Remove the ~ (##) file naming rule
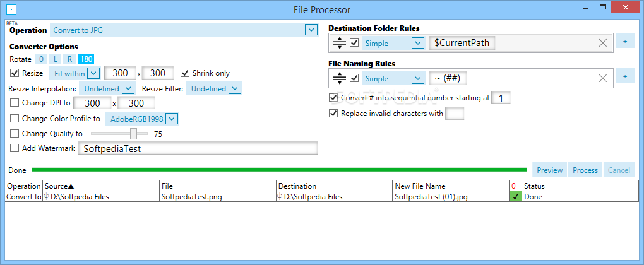 pyautogui.click(x=603, y=78)
